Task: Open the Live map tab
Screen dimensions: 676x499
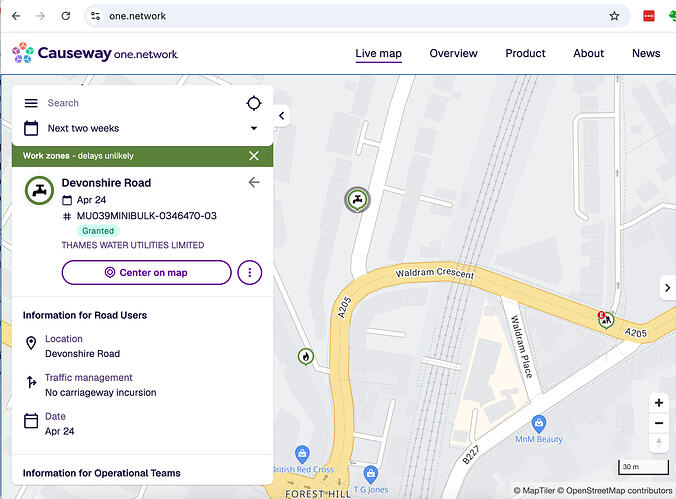Action: tap(379, 53)
